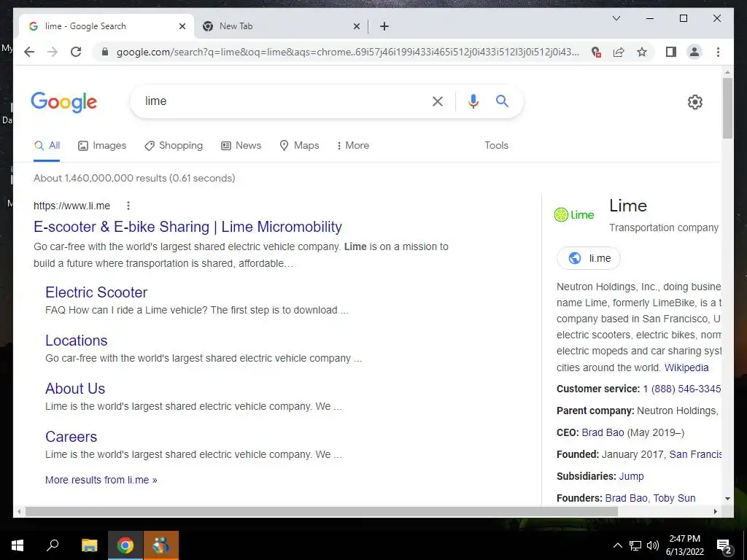The width and height of the screenshot is (747, 560).
Task: Open the Locations sitelink
Action: [x=76, y=341]
